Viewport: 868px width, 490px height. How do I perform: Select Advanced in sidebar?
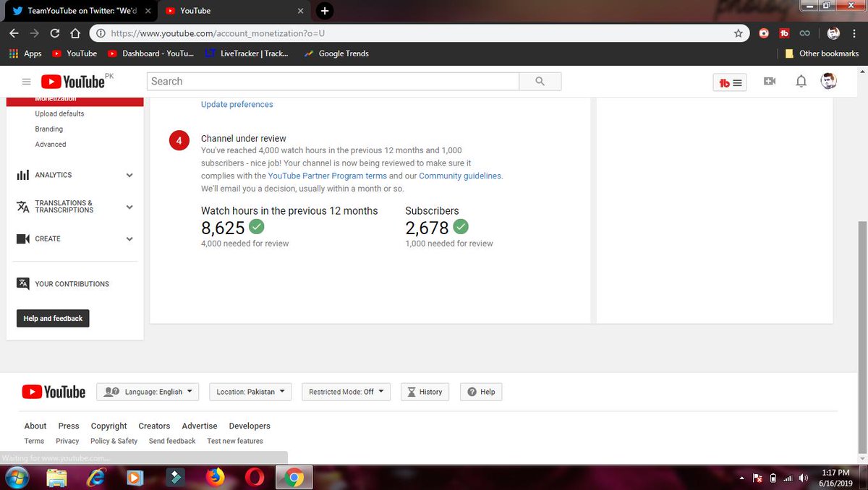pos(51,144)
